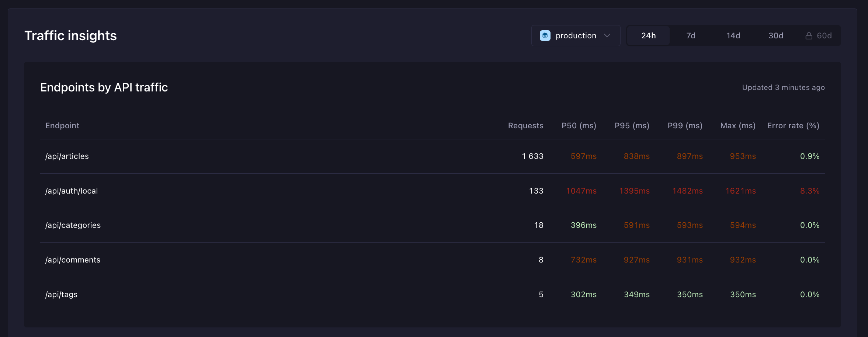Select the 24h time range tab
The image size is (868, 337).
pos(648,36)
